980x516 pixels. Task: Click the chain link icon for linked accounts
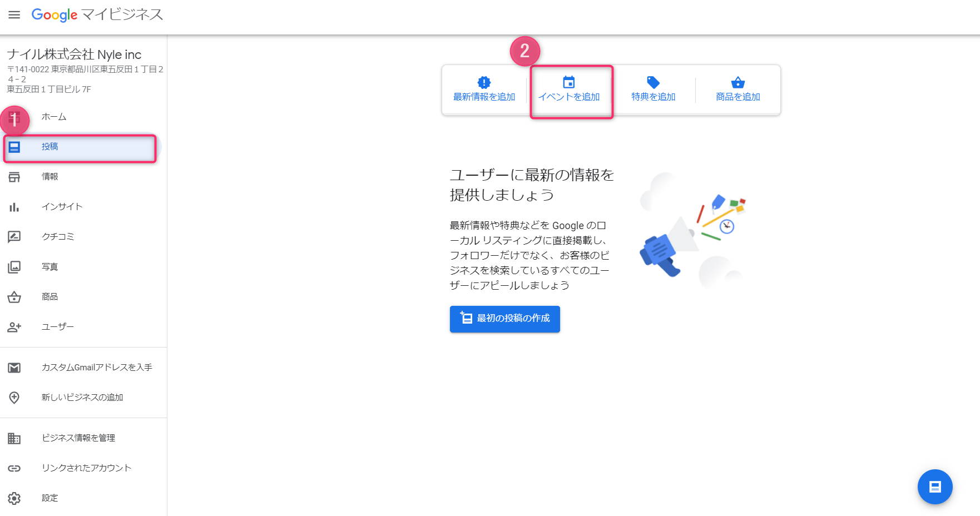14,468
